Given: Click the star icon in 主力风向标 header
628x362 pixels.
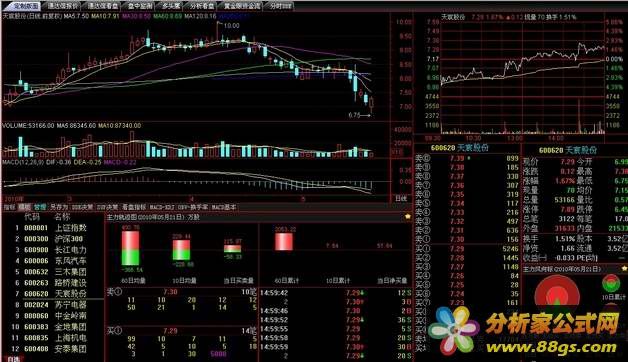Looking at the screenshot, I should (x=624, y=268).
